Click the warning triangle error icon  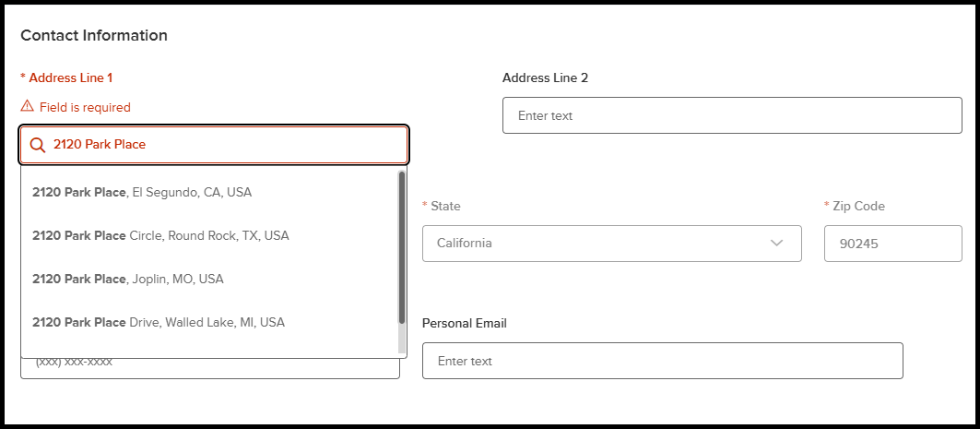(x=27, y=106)
